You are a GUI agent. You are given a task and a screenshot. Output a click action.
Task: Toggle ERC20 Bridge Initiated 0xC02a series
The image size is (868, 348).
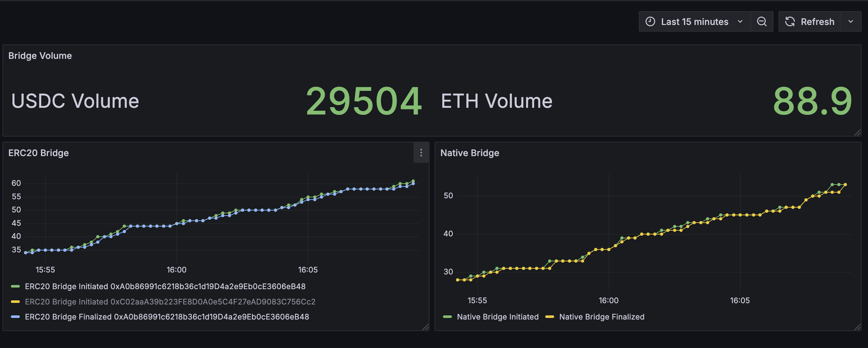click(x=170, y=302)
